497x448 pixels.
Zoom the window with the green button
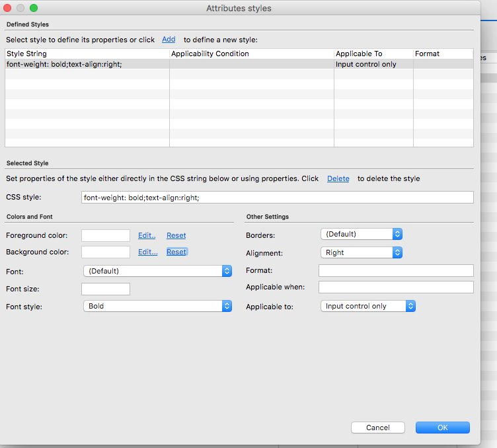point(34,8)
